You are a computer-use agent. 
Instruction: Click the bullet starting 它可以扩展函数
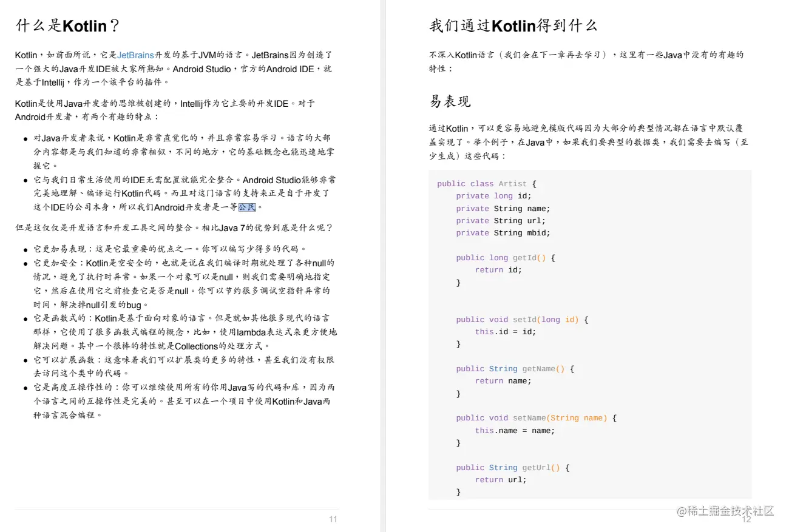tap(184, 366)
